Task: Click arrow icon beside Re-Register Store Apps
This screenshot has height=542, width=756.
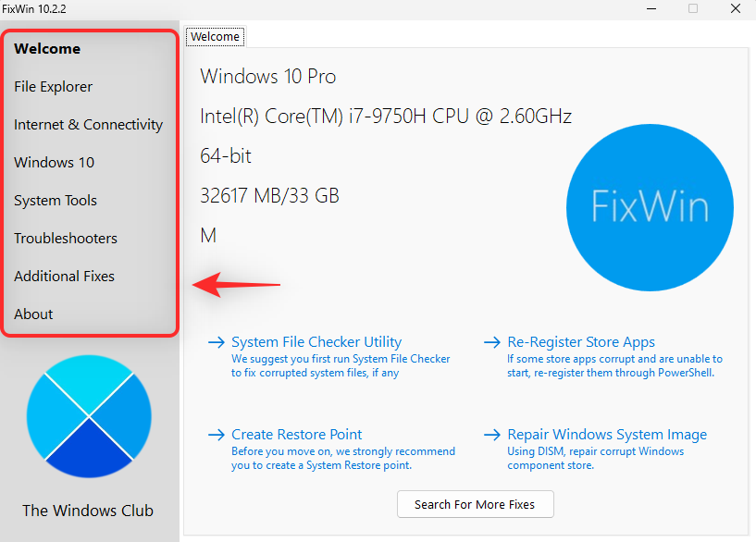Action: (x=492, y=342)
